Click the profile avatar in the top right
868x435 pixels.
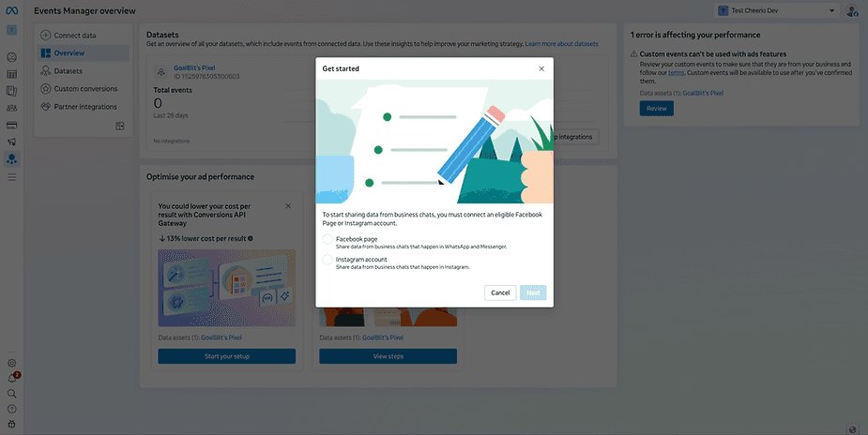pos(852,10)
